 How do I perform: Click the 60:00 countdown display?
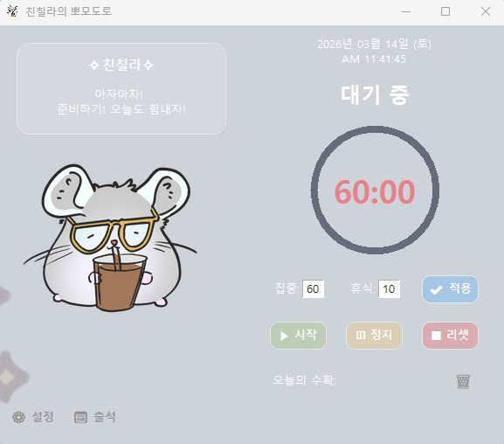[375, 191]
